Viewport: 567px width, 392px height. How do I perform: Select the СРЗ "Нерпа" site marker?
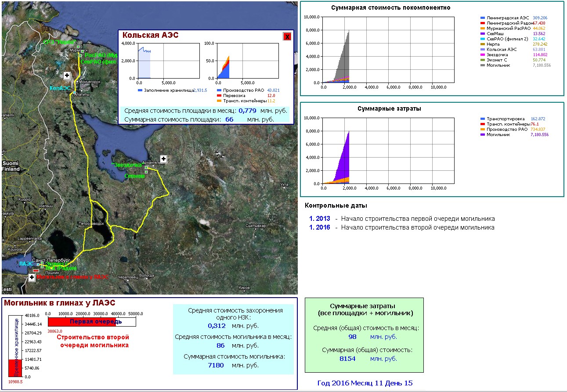point(78,47)
